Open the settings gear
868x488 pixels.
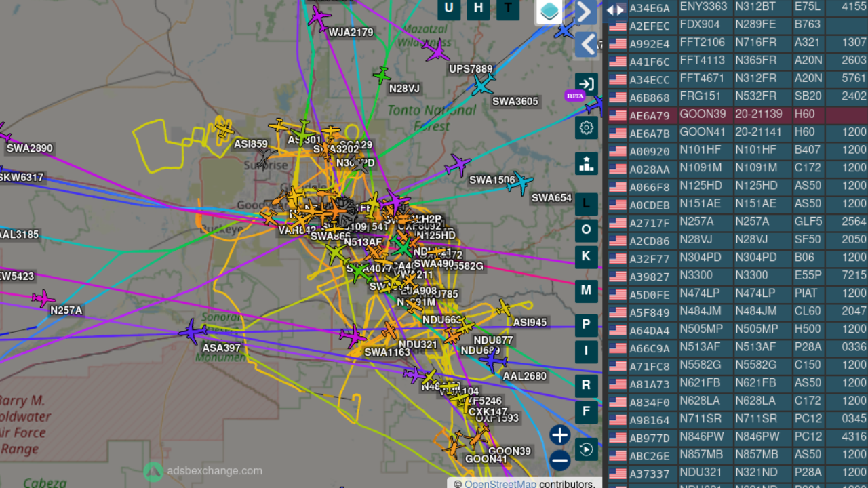click(587, 127)
